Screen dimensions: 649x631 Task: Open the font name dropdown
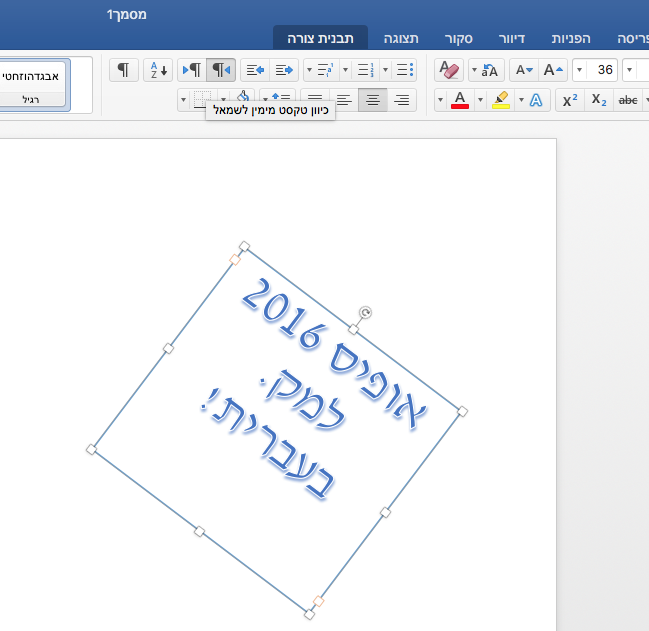[x=630, y=70]
